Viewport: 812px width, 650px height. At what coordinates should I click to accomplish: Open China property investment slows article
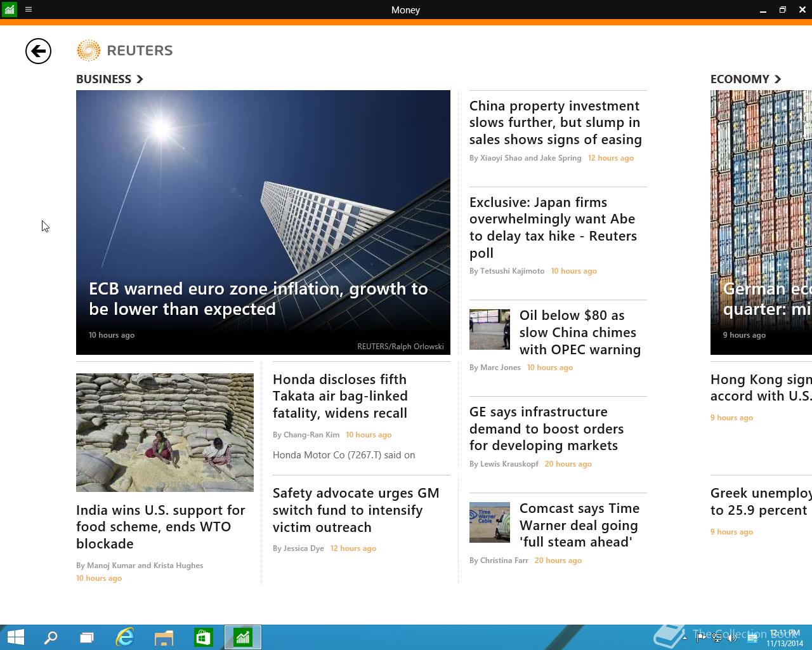tap(556, 123)
